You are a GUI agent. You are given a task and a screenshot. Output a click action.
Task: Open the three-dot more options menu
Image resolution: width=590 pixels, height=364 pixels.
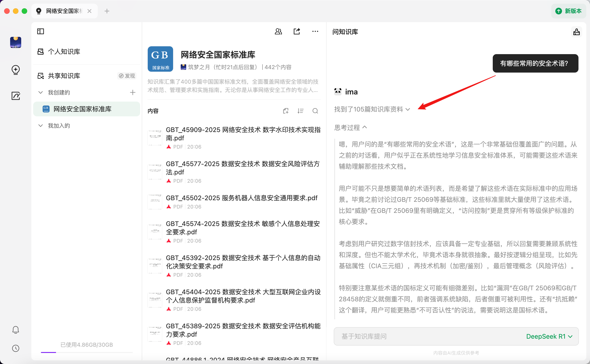coord(315,32)
